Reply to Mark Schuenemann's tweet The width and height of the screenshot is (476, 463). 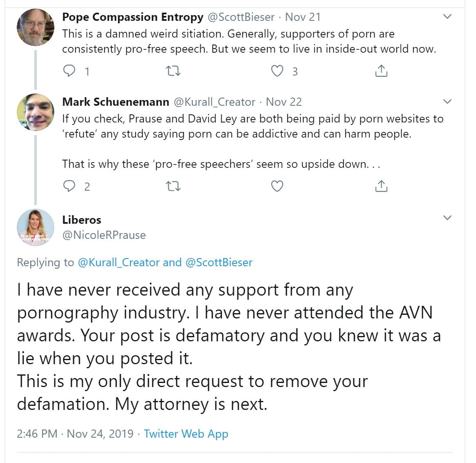pyautogui.click(x=69, y=186)
